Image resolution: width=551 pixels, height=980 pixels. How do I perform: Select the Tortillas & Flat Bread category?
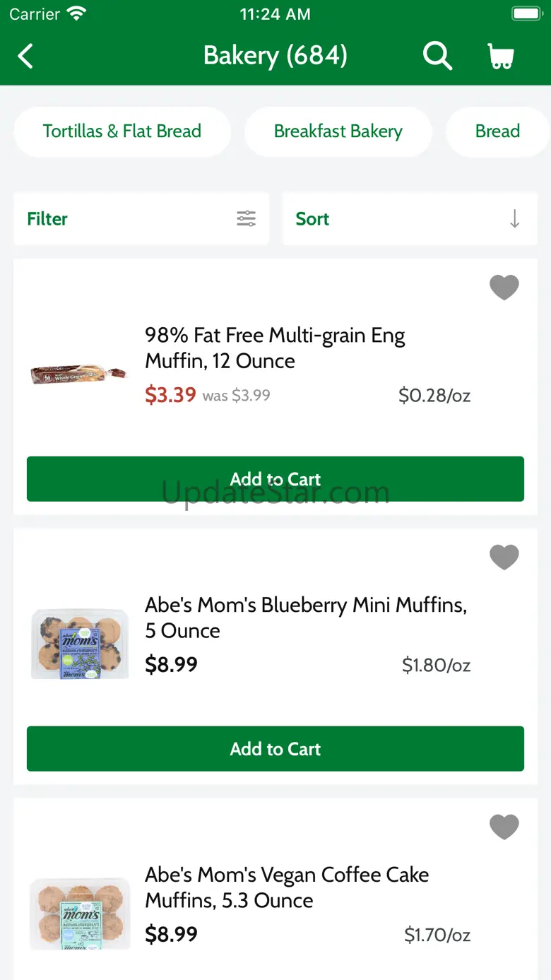[122, 131]
